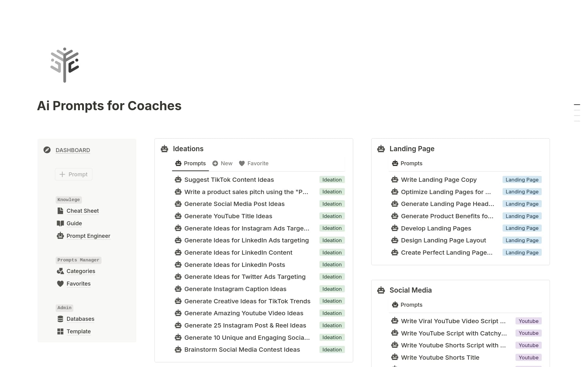
Task: Open the DASHBOARD link
Action: click(73, 150)
